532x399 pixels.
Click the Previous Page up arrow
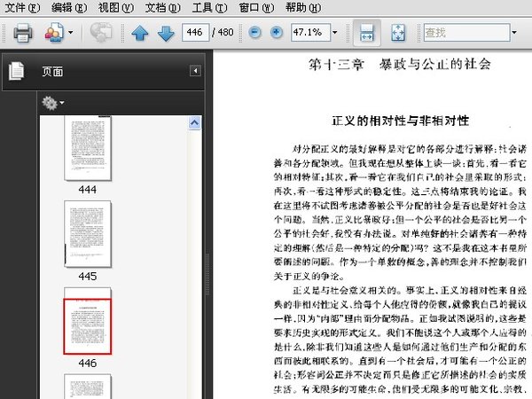(x=140, y=33)
